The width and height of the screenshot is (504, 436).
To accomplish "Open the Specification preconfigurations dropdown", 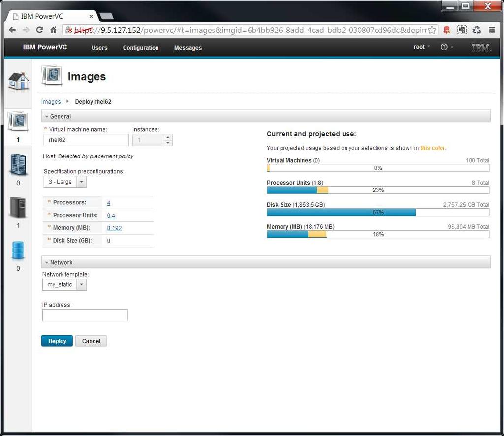I will pos(81,182).
